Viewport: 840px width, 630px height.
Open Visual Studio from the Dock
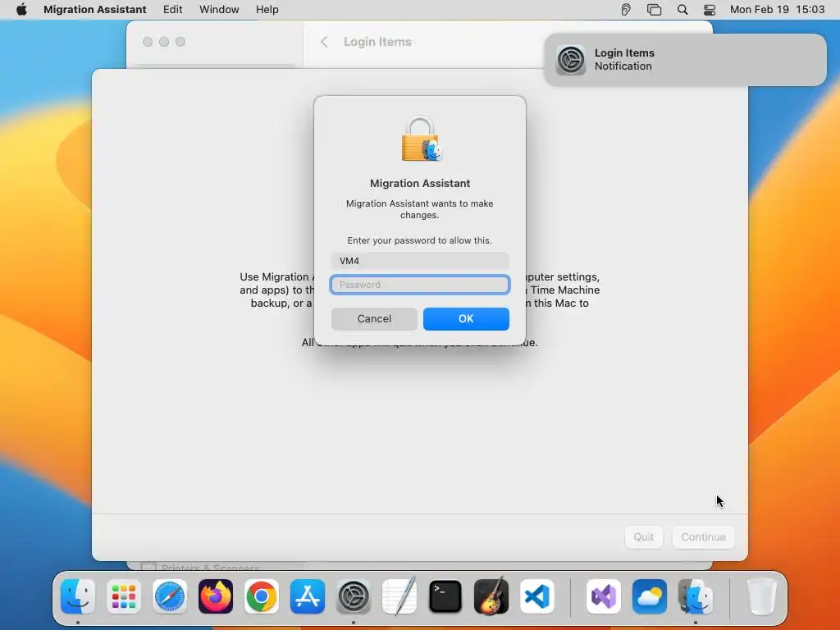coord(604,596)
